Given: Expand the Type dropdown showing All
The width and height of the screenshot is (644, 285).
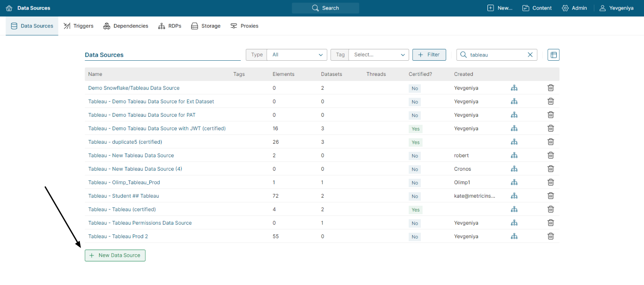Looking at the screenshot, I should point(297,55).
